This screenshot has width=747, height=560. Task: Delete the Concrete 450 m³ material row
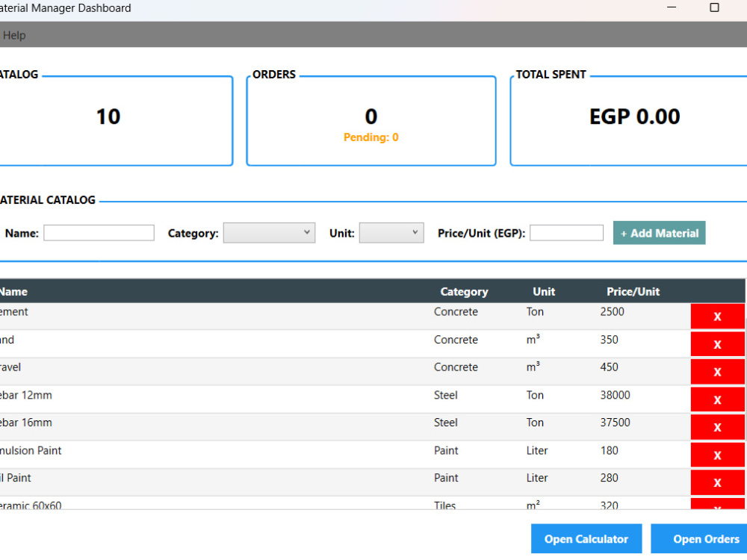coord(717,372)
